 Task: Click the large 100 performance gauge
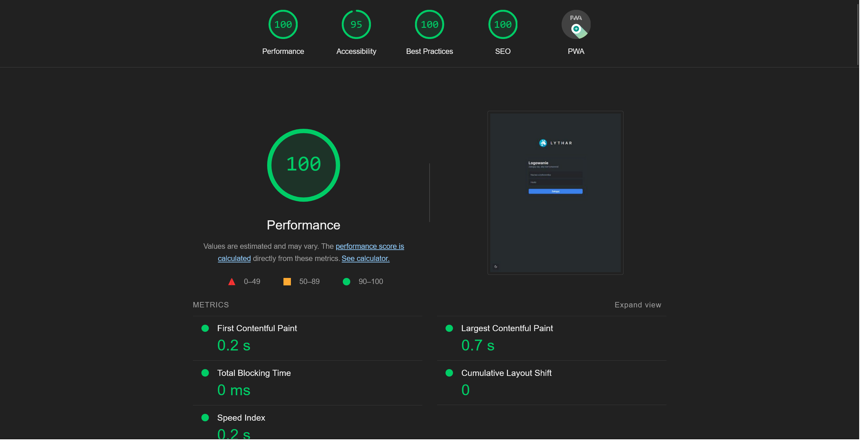coord(303,165)
